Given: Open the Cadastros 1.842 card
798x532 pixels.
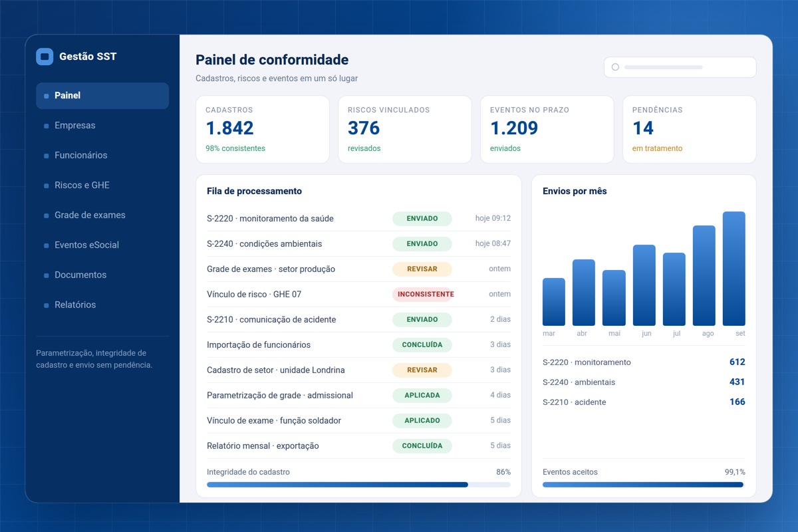Looking at the screenshot, I should click(x=263, y=129).
